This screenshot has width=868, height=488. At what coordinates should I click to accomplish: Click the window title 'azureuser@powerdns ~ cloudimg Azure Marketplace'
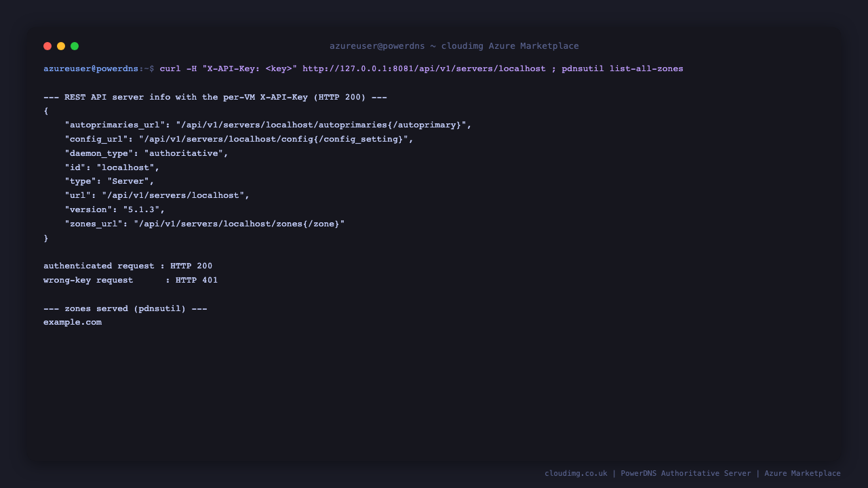tap(454, 46)
